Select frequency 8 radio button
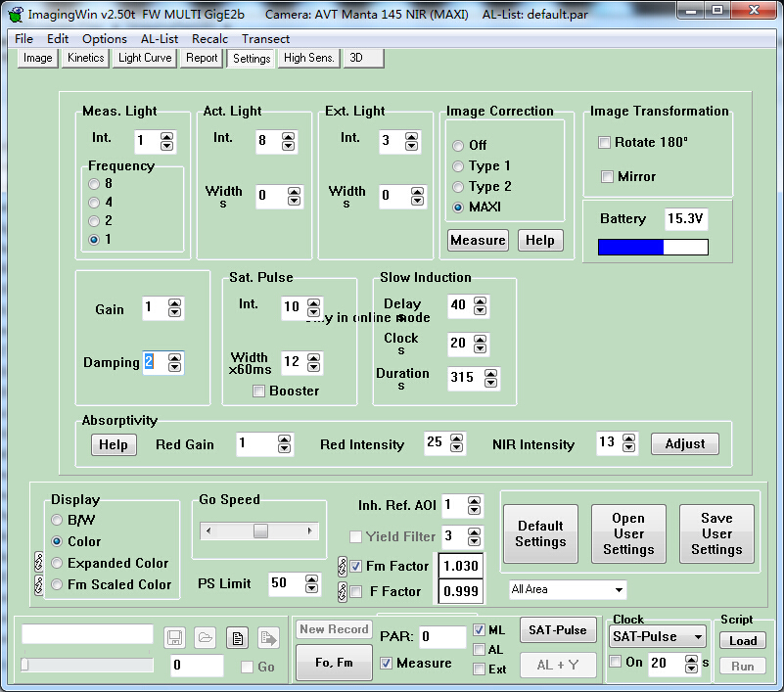The width and height of the screenshot is (784, 692). (94, 183)
